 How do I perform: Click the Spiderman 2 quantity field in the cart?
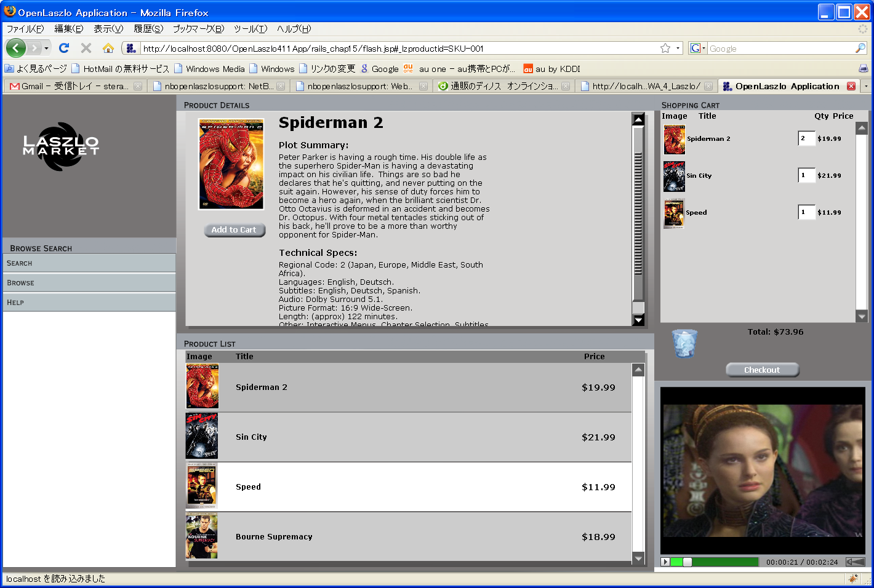pyautogui.click(x=806, y=138)
